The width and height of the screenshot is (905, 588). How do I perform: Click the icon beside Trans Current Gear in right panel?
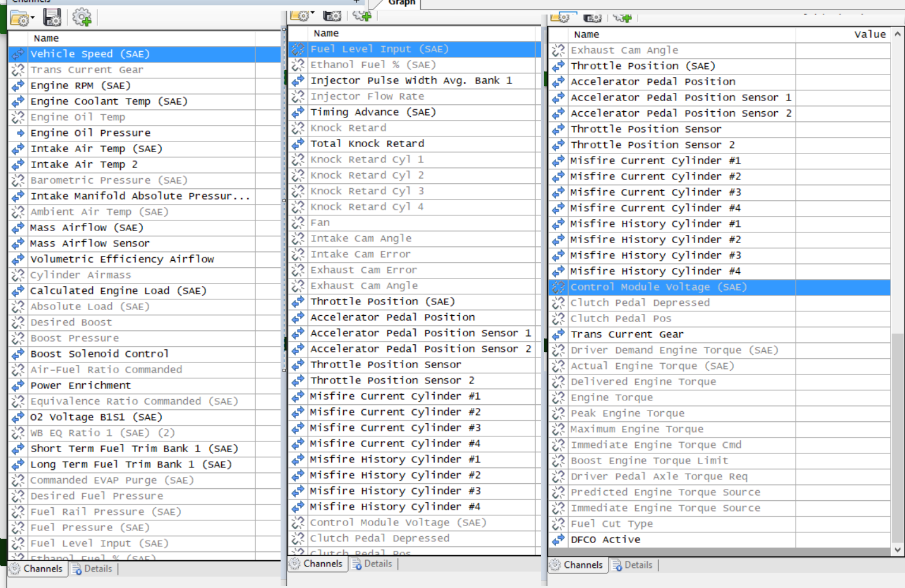[x=558, y=335]
